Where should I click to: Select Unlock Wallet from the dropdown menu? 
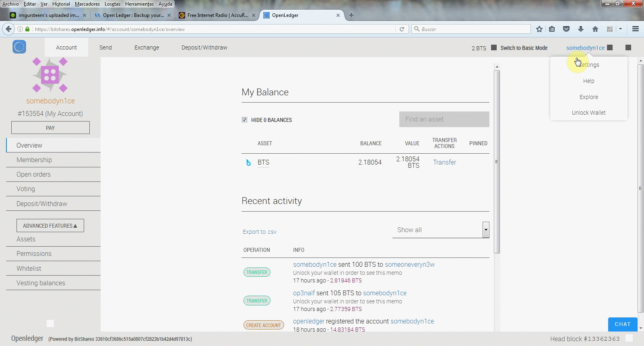[588, 113]
